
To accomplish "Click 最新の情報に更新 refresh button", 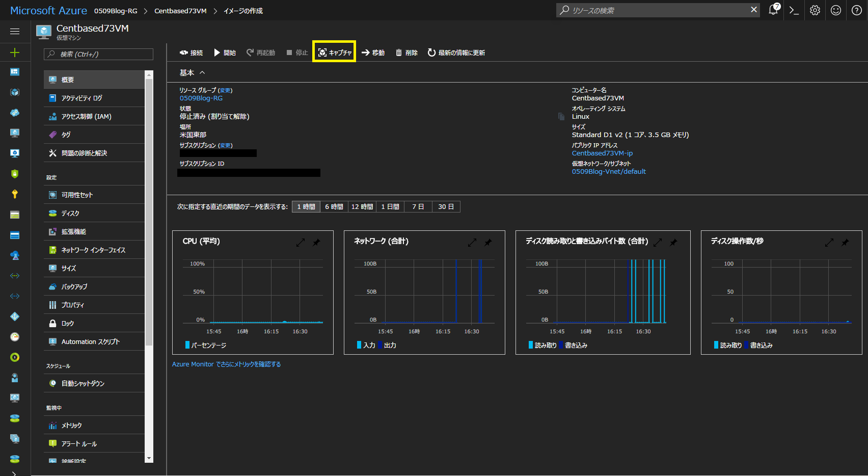I will click(x=456, y=52).
